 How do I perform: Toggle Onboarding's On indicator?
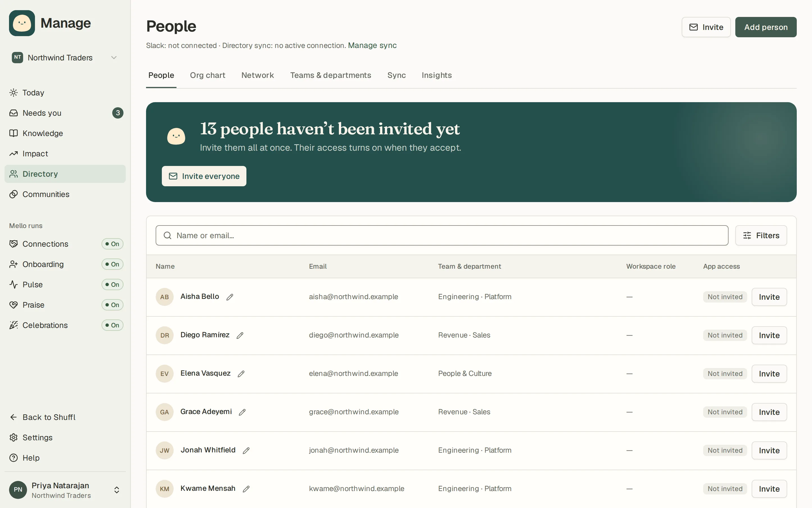click(112, 264)
